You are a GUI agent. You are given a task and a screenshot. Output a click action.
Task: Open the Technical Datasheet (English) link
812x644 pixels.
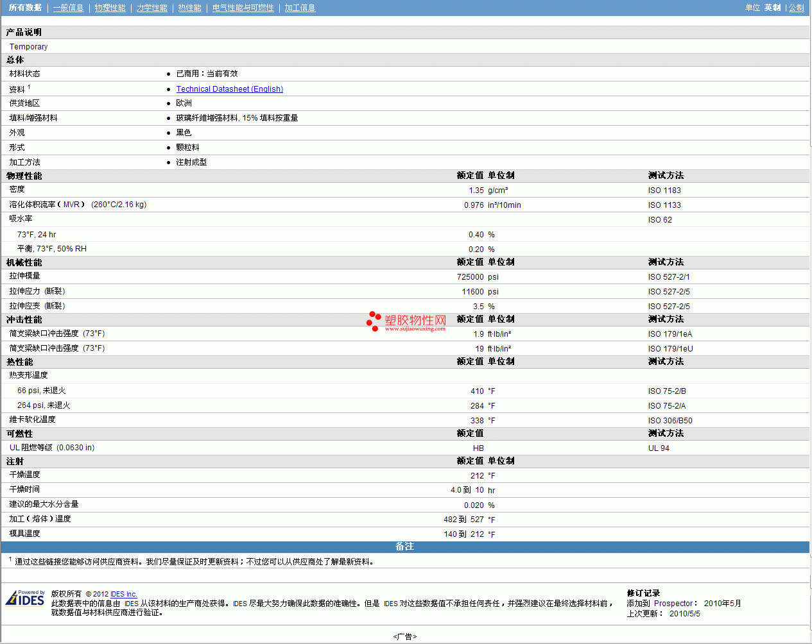[x=229, y=89]
